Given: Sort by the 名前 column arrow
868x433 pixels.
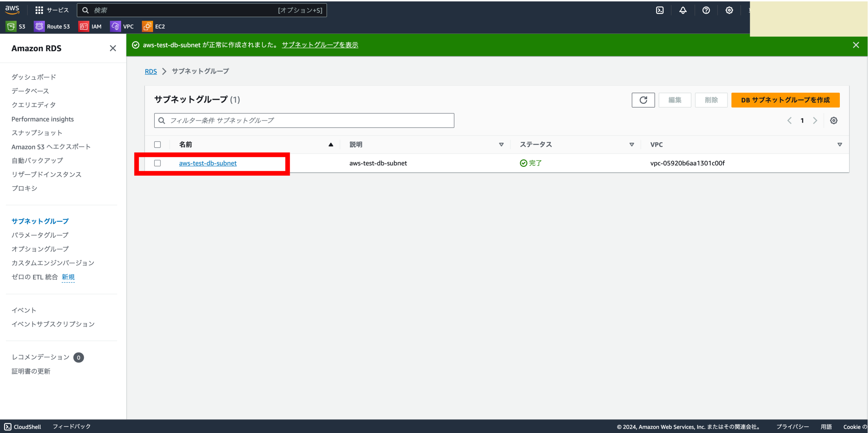Looking at the screenshot, I should pyautogui.click(x=331, y=145).
